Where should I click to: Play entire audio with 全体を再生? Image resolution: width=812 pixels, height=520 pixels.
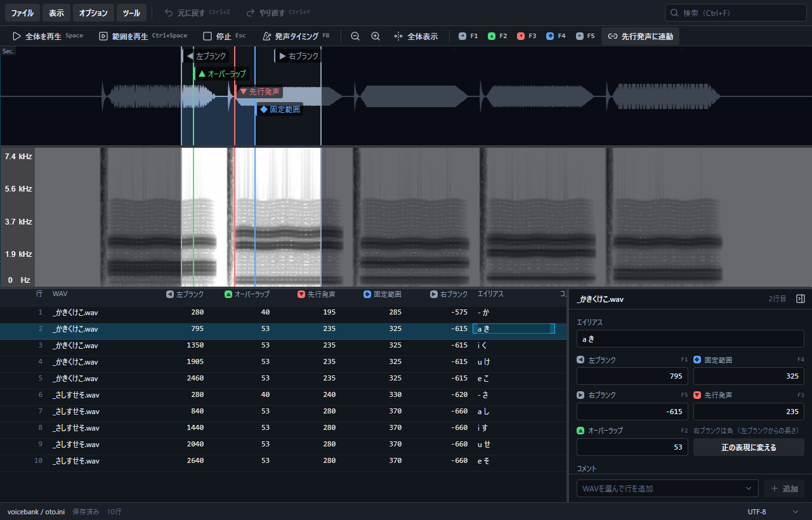click(x=48, y=36)
